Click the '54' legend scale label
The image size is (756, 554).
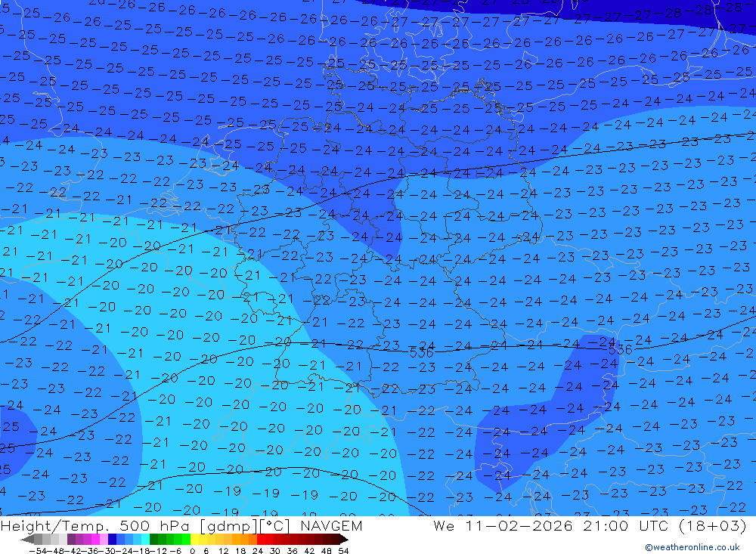click(x=343, y=551)
